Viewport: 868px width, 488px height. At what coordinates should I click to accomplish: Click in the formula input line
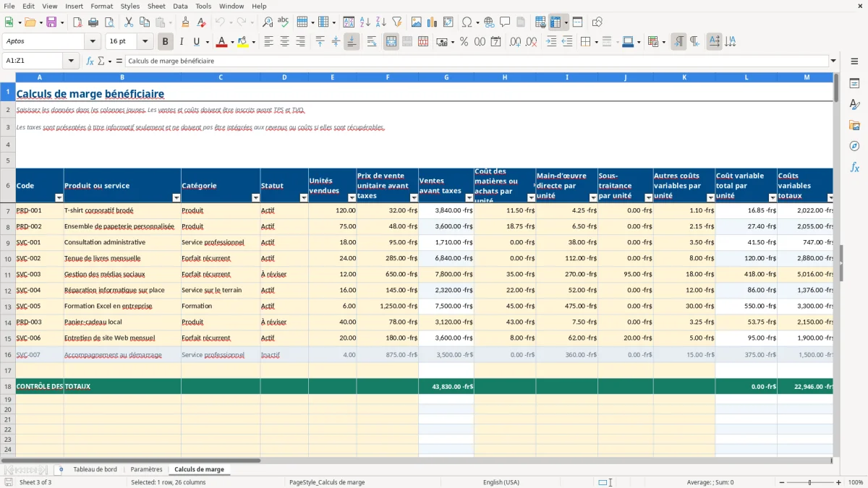pyautogui.click(x=477, y=61)
